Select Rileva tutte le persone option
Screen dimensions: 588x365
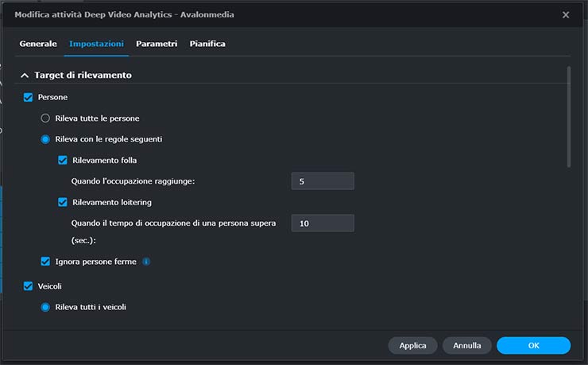45,118
